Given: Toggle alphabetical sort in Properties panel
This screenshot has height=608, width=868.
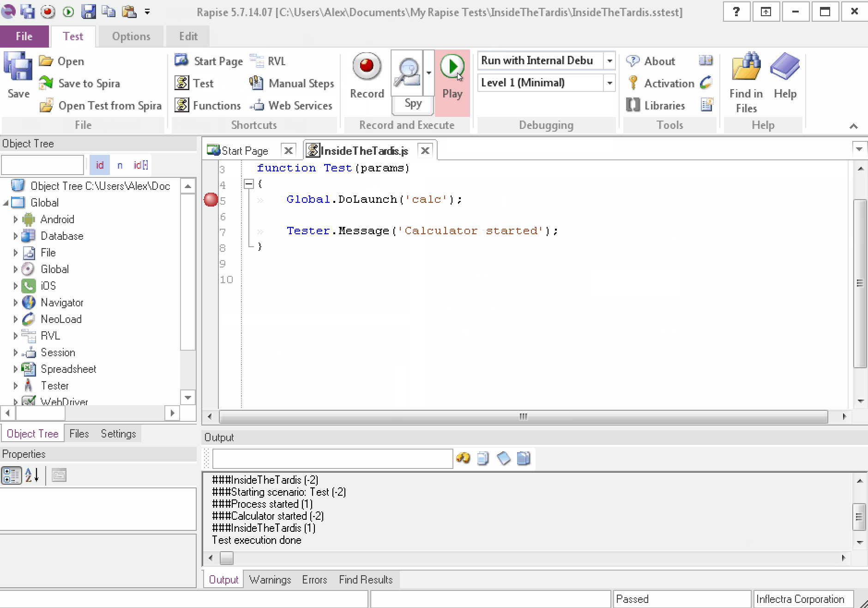Looking at the screenshot, I should pyautogui.click(x=32, y=475).
